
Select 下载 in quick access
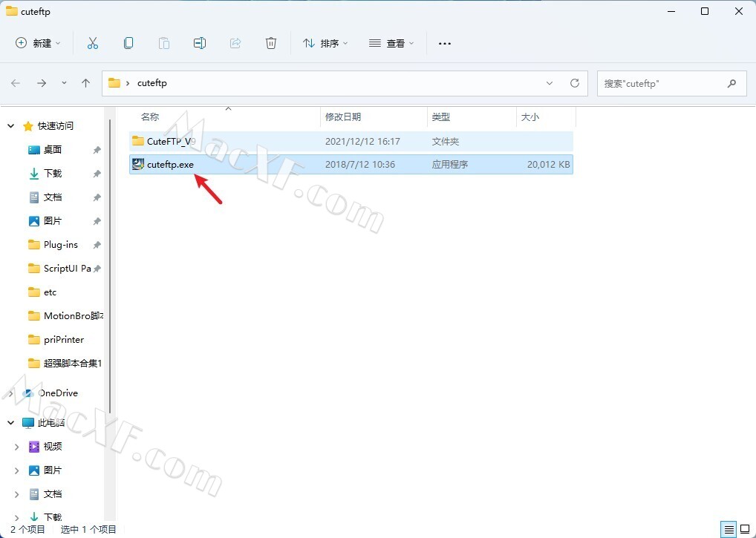click(53, 174)
